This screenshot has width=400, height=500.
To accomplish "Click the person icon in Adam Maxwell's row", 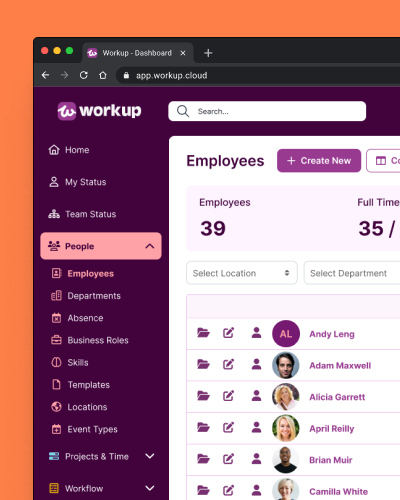I will point(256,364).
